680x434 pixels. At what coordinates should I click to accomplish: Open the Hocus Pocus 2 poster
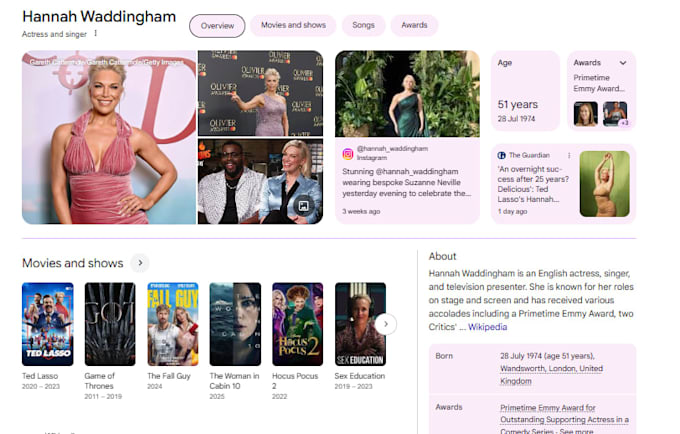(298, 324)
